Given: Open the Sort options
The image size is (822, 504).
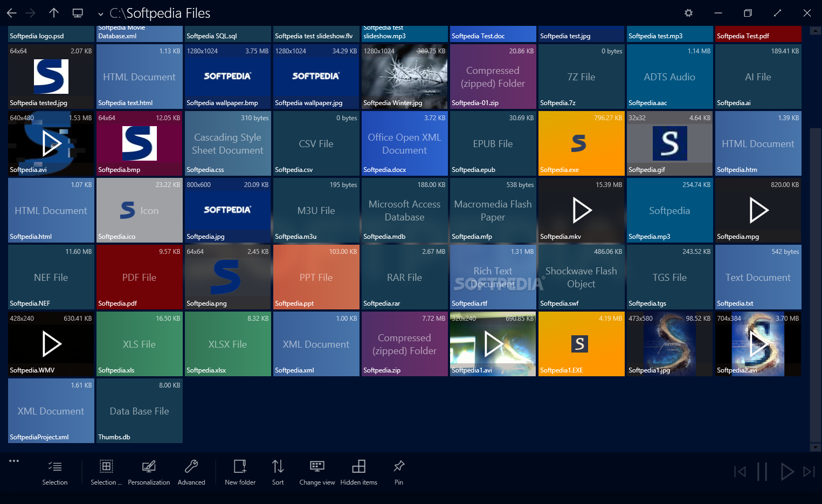Looking at the screenshot, I should pyautogui.click(x=278, y=473).
